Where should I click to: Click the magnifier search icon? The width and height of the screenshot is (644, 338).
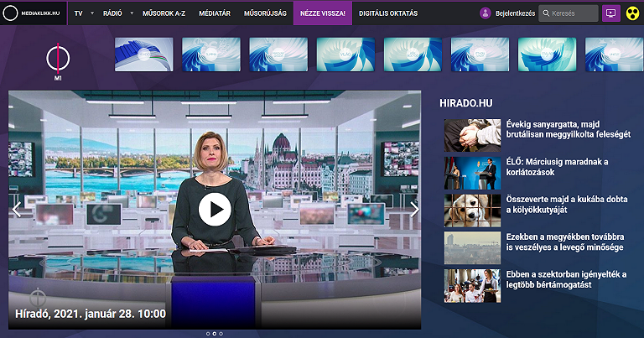tap(546, 13)
